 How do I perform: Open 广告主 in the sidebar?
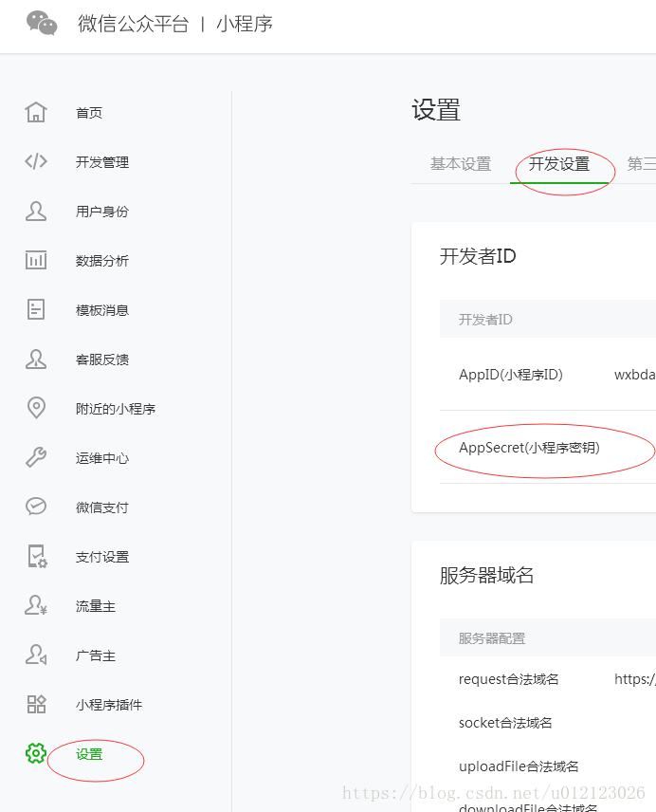tap(95, 655)
